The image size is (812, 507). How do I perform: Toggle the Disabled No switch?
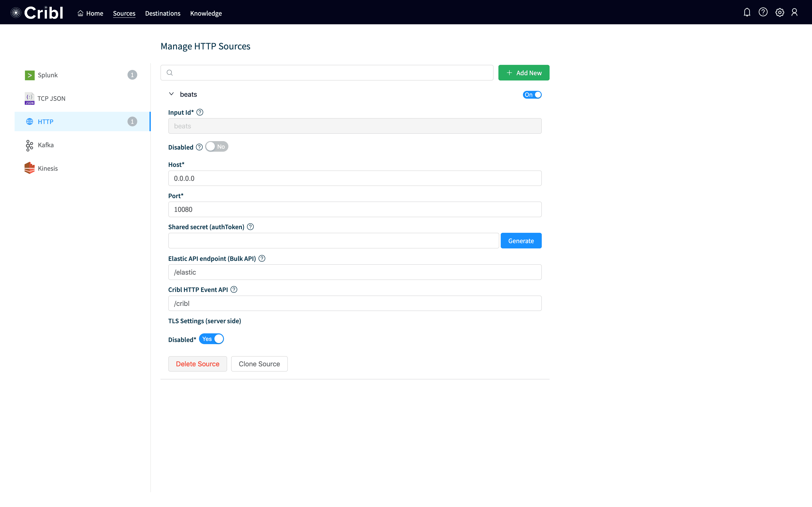[216, 147]
